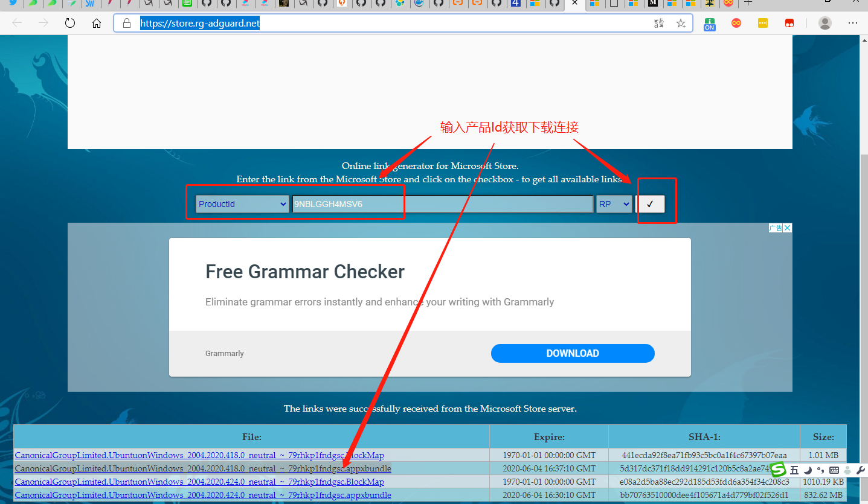
Task: Click the 832.62 MB size cell
Action: click(x=823, y=495)
